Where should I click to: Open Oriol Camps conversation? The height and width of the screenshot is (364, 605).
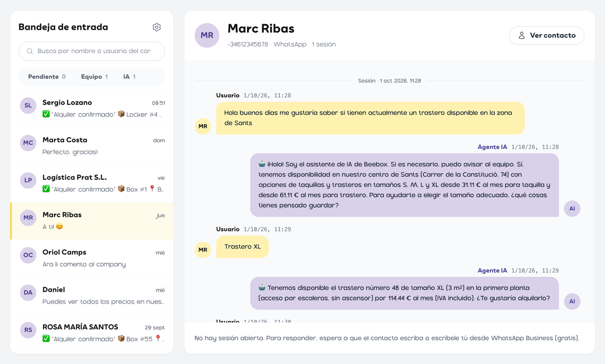tap(92, 258)
